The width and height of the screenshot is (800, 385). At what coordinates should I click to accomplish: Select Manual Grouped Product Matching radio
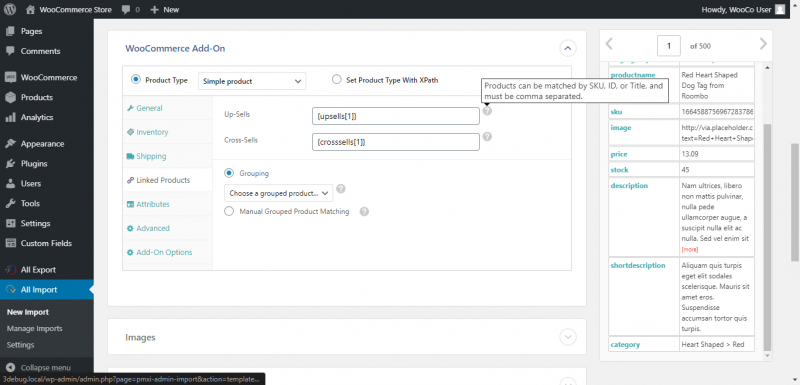pos(229,211)
